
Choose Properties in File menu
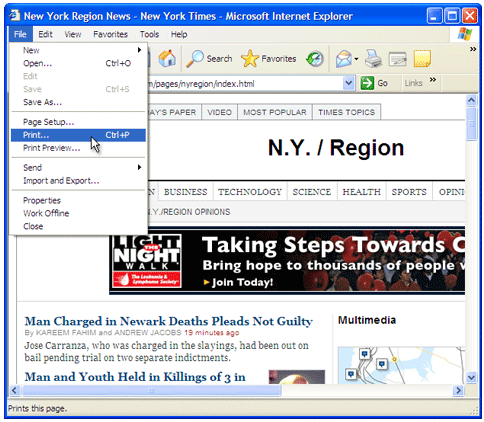click(x=78, y=200)
